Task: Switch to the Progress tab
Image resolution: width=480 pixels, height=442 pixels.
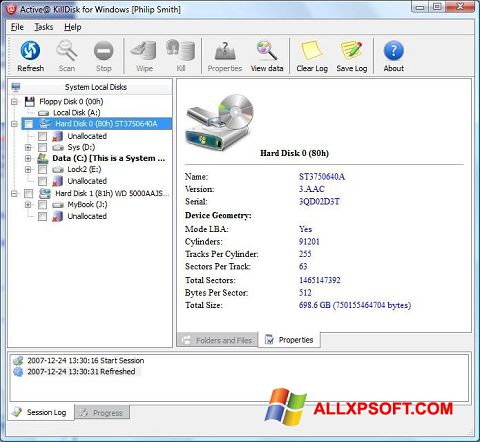Action: coord(102,413)
